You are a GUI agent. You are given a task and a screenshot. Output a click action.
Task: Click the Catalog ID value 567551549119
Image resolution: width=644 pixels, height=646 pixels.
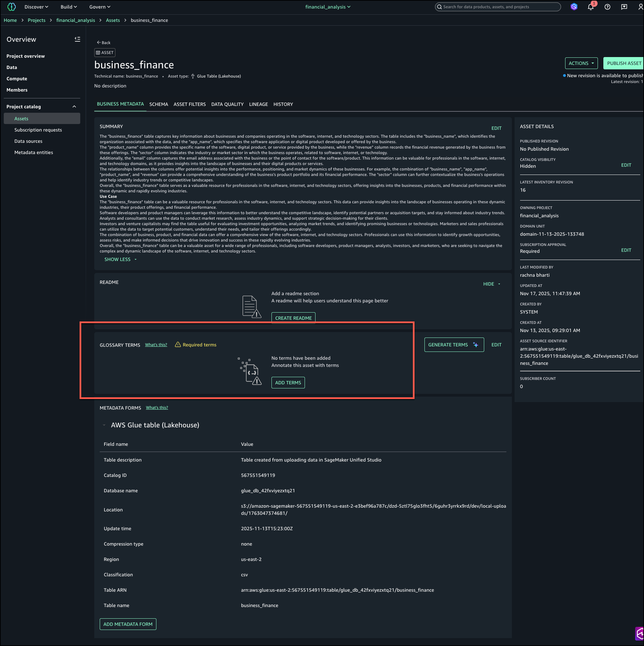click(x=258, y=475)
